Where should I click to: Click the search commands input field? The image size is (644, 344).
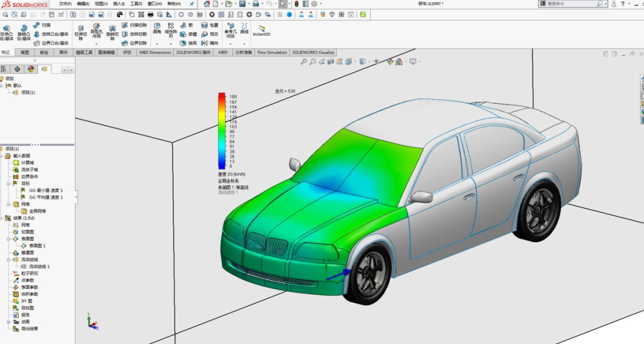coord(572,4)
